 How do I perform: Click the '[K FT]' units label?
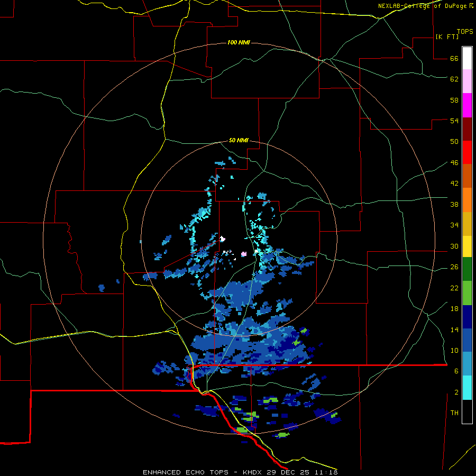pos(447,36)
